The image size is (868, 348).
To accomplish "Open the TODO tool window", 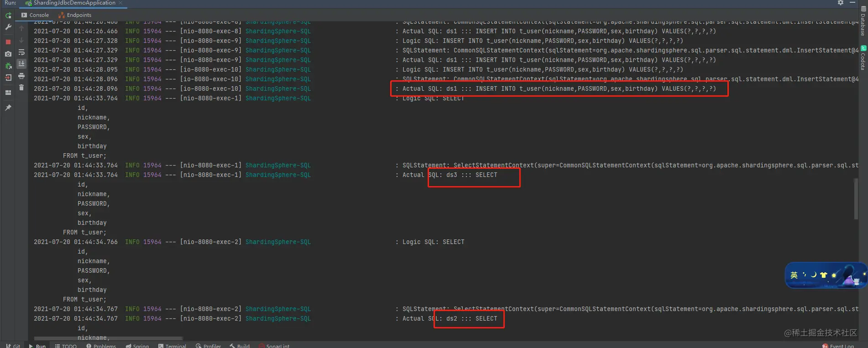I will [66, 346].
